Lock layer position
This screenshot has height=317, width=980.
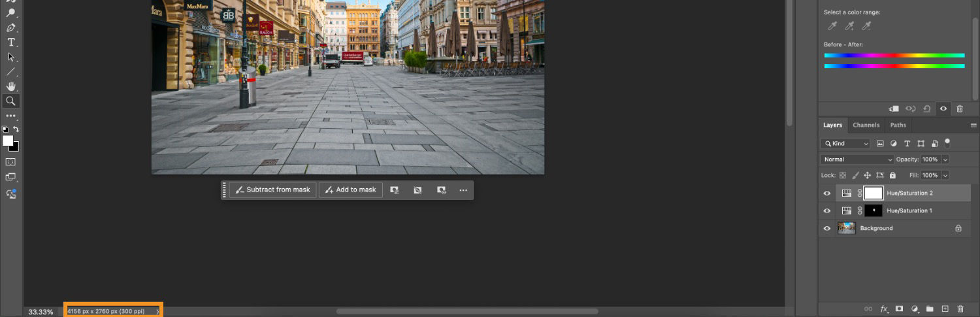click(868, 175)
